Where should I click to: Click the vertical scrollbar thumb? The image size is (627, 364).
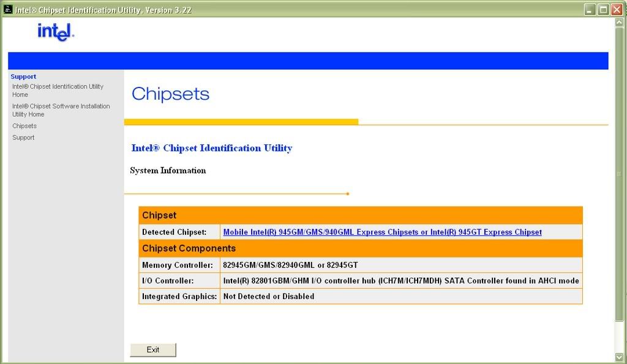click(x=620, y=174)
